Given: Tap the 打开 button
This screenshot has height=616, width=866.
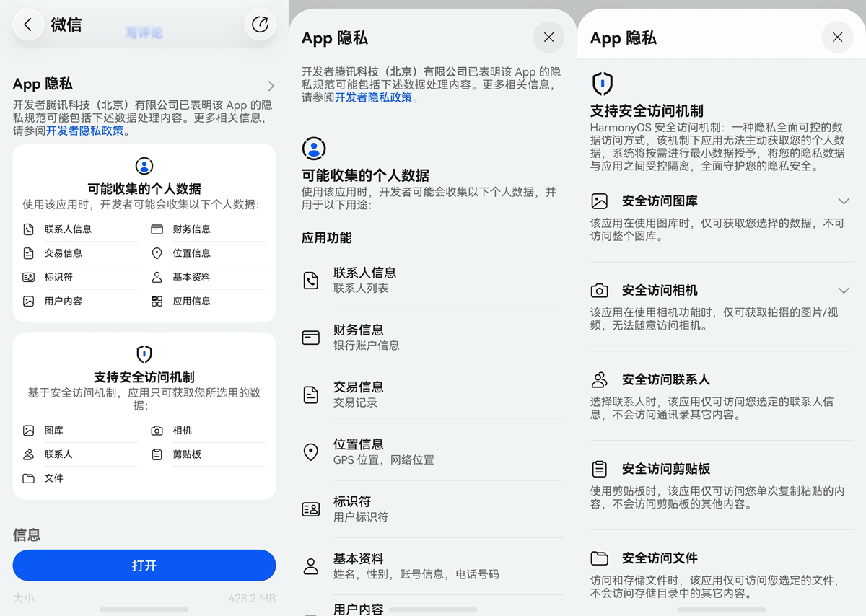Looking at the screenshot, I should pyautogui.click(x=144, y=566).
